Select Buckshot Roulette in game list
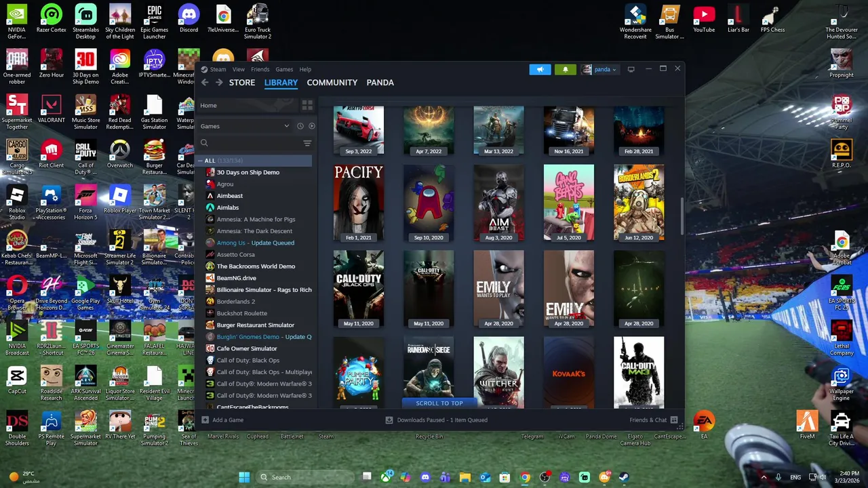The height and width of the screenshot is (488, 868). click(241, 313)
